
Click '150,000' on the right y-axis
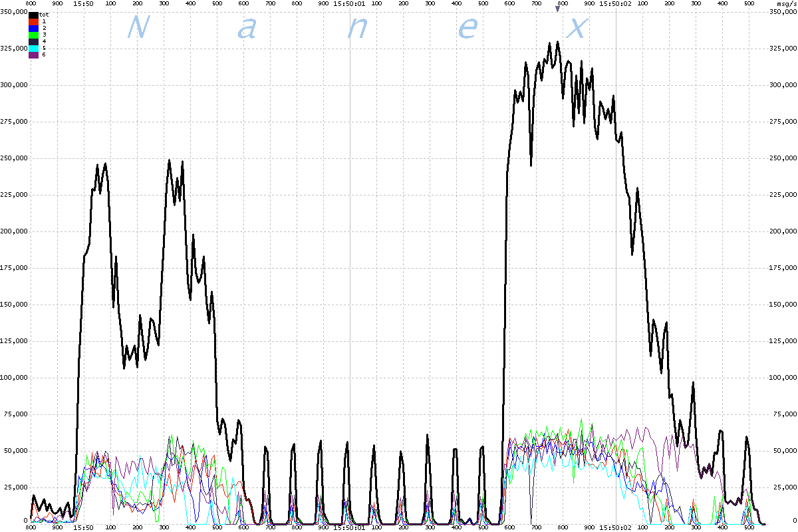tap(783, 305)
